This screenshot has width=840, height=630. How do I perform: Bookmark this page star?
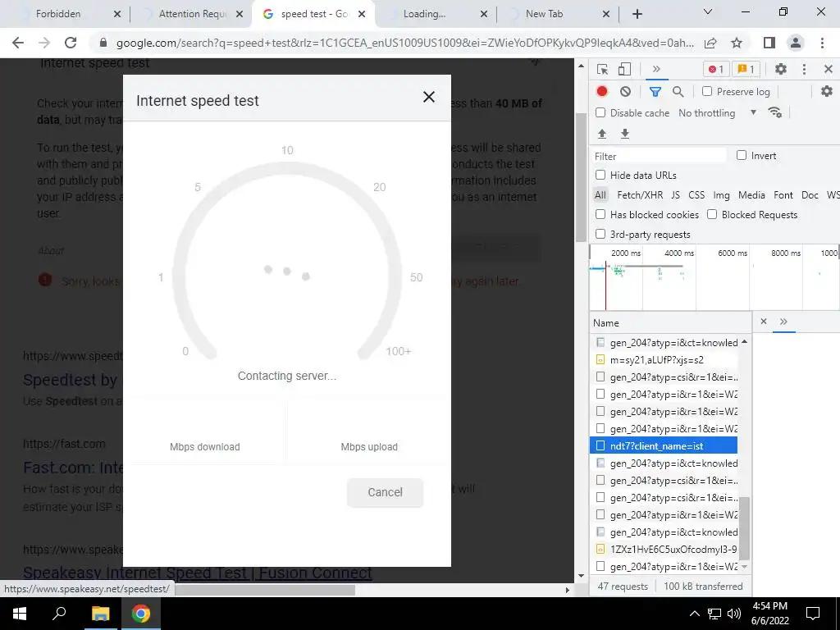pyautogui.click(x=737, y=43)
